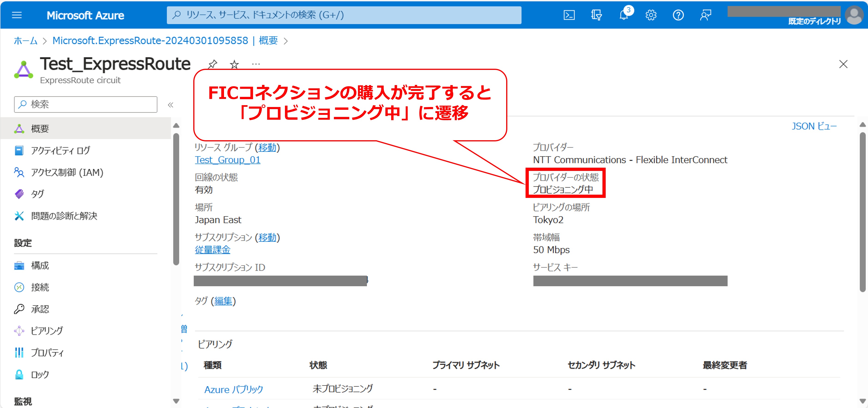Open the Test_Group_01 resource group link
The image size is (868, 408).
pos(227,160)
